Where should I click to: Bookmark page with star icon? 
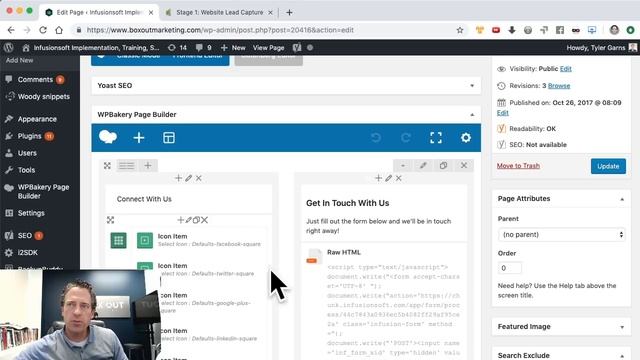(x=460, y=30)
